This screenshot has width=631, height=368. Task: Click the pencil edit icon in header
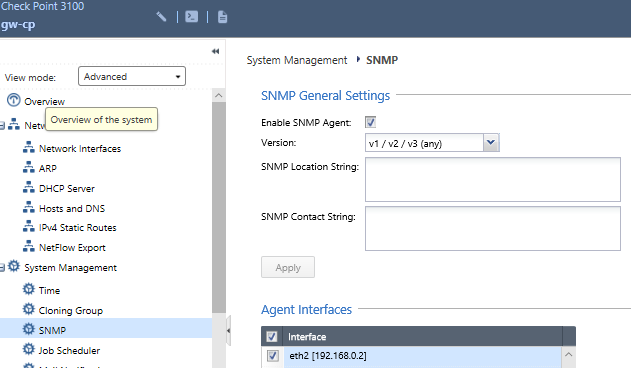161,17
